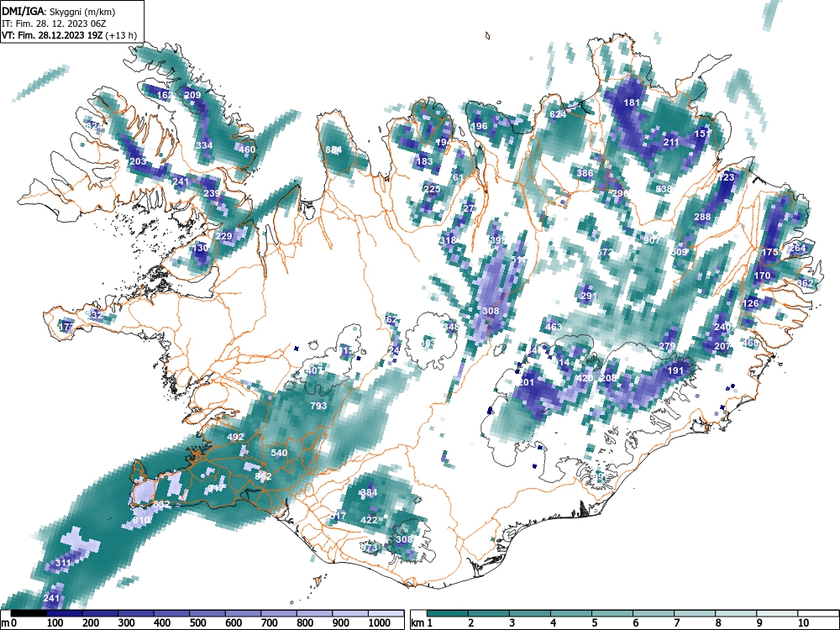
Task: Pick the 1000 m pale lavender legend swatch
Action: point(386,612)
